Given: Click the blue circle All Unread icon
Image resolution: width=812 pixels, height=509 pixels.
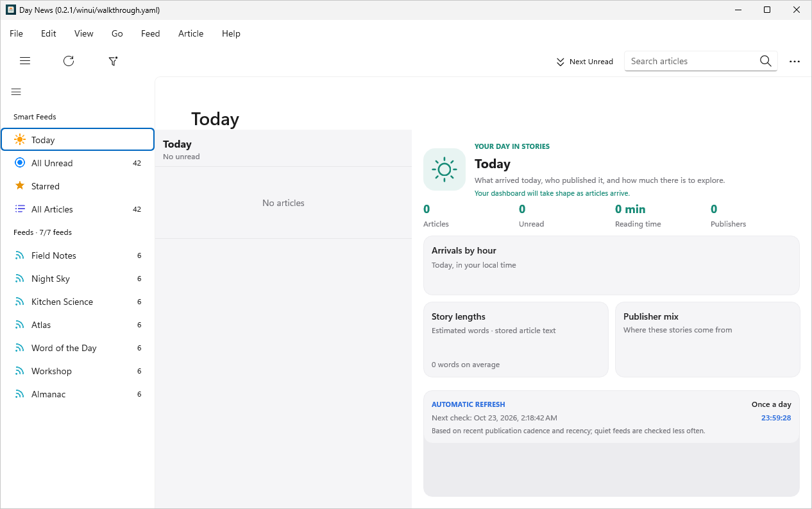Looking at the screenshot, I should 20,163.
